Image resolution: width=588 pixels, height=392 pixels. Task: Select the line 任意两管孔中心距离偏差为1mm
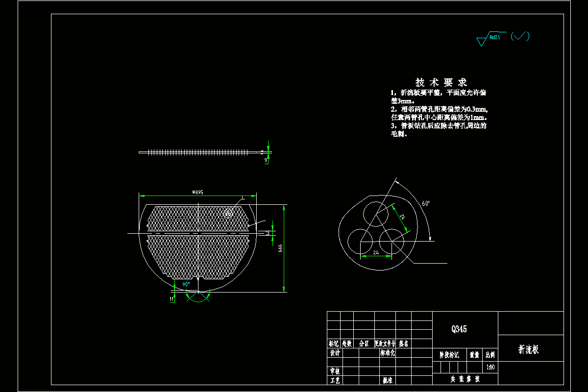pos(439,118)
